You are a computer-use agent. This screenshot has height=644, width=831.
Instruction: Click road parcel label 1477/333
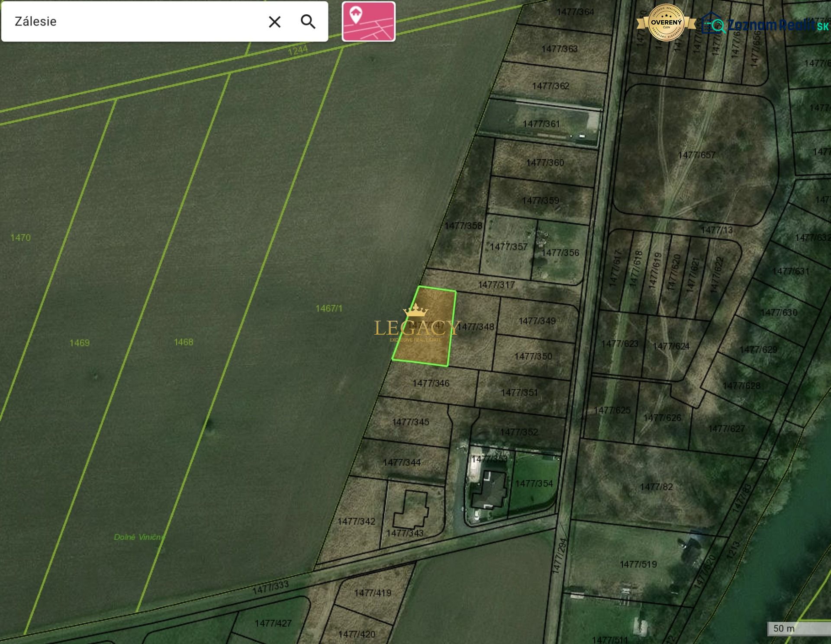click(271, 588)
